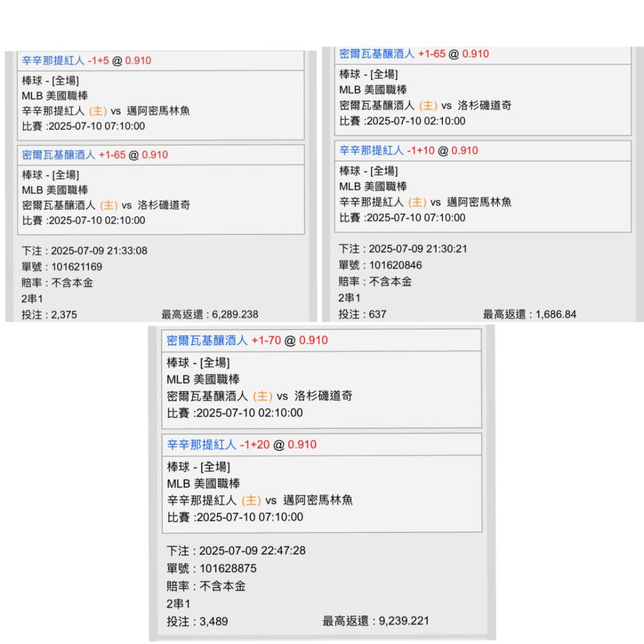Screen dimensions: 644x644
Task: Select the stake 投注 2,375
Action: pyautogui.click(x=50, y=315)
